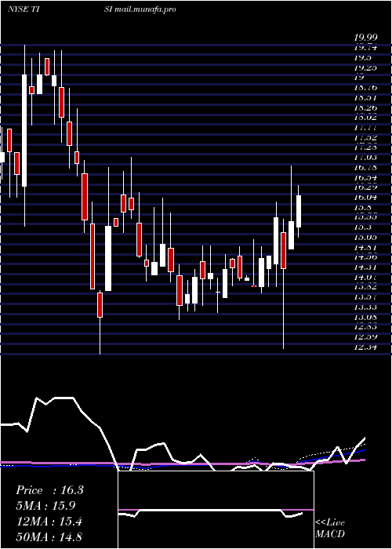Click the 5MA : 15.9 value
The image size is (392, 549).
tap(45, 506)
